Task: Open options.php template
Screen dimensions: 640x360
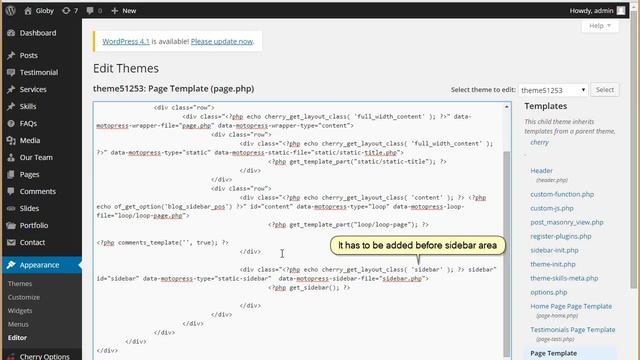Action: (549, 292)
